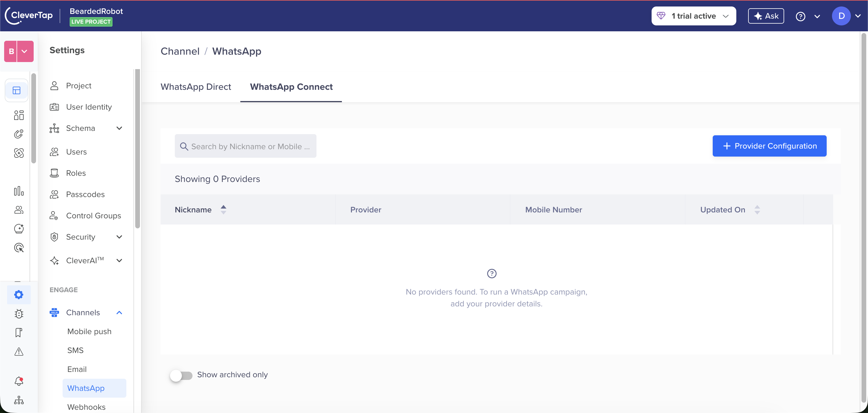Open the bookmark icon in left rail
Screen dimensions: 868x413
[x=19, y=333]
